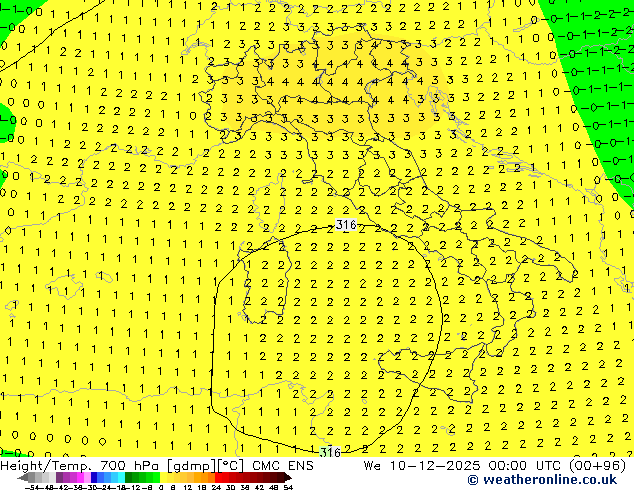Pick the yellow legend swatch above 0
Screen dimensions: 634x490
click(163, 478)
